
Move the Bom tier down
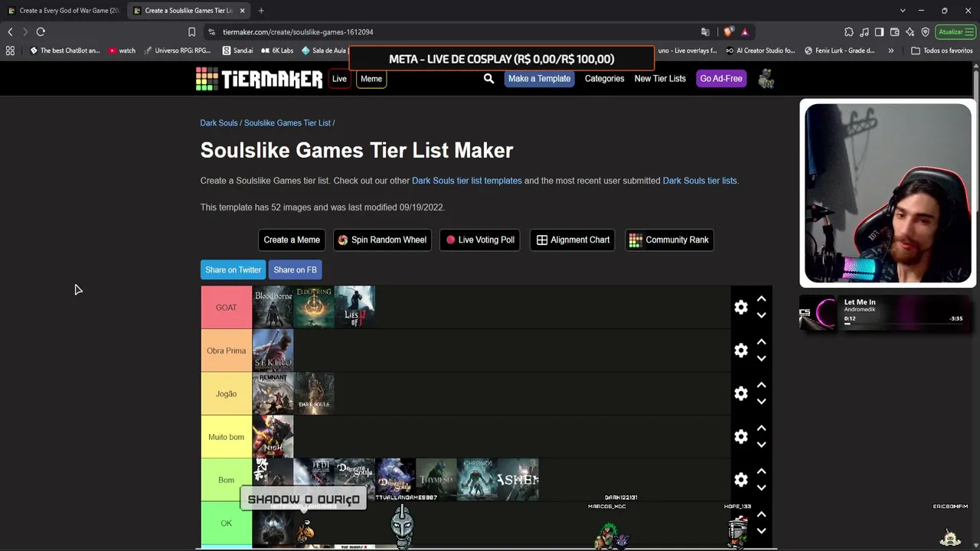(761, 487)
